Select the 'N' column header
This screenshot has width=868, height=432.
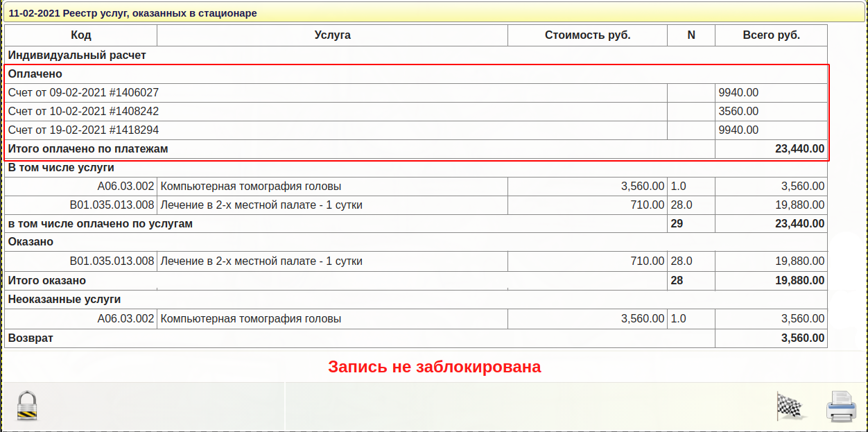coord(691,35)
